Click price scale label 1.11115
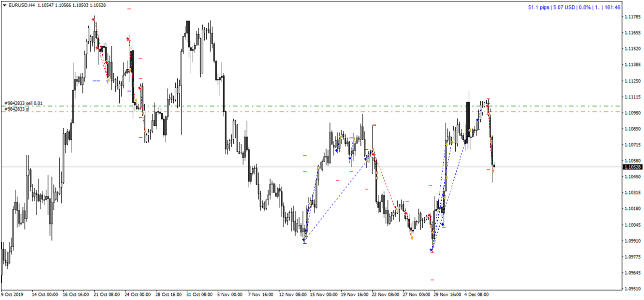 [x=632, y=96]
